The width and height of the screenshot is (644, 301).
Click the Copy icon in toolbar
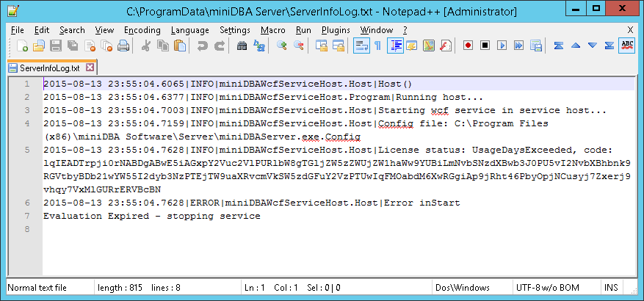(163, 46)
